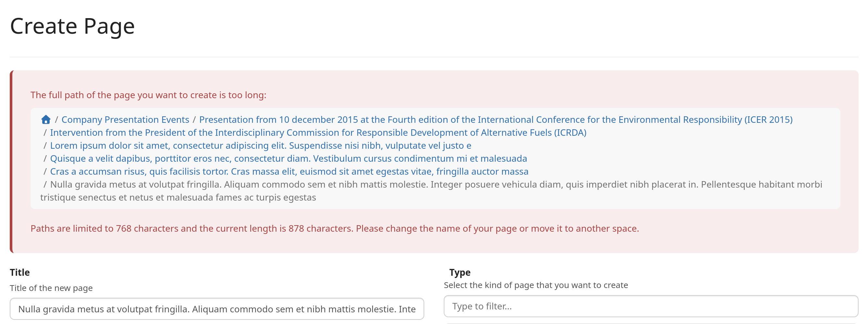
Task: Click the Type to filter box
Action: (650, 306)
